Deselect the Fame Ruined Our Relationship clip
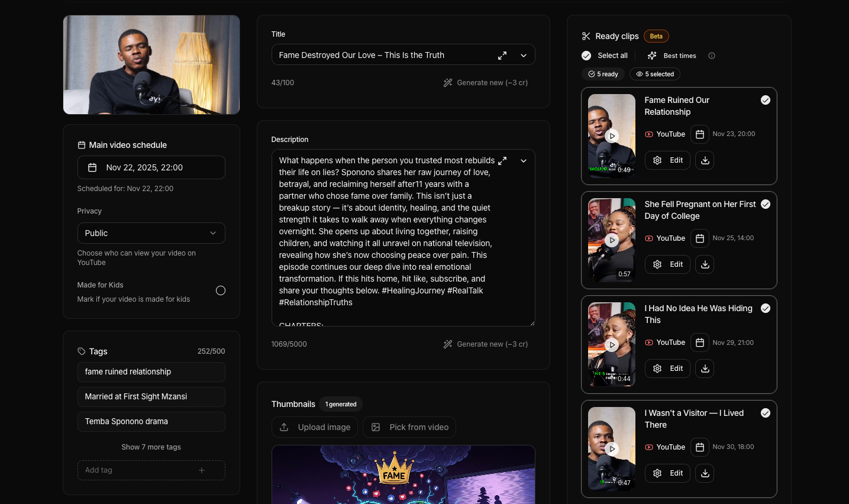This screenshot has width=849, height=504. 765,100
